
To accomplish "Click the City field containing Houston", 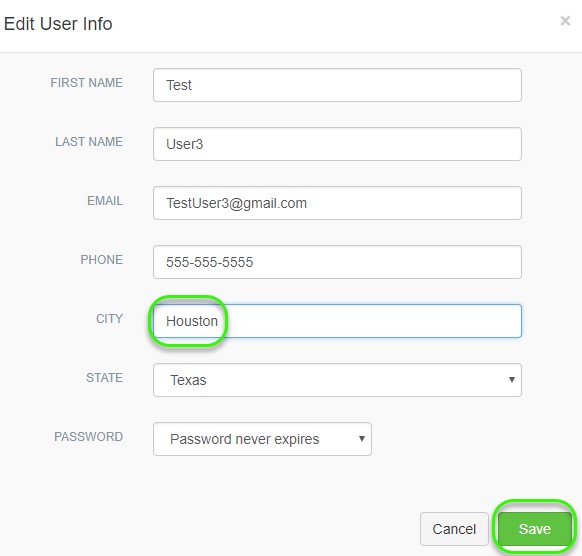I will click(337, 321).
